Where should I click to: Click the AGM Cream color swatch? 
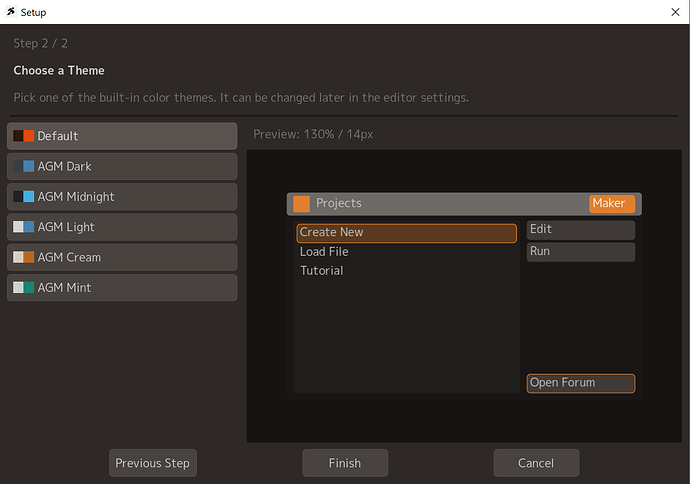(x=23, y=257)
